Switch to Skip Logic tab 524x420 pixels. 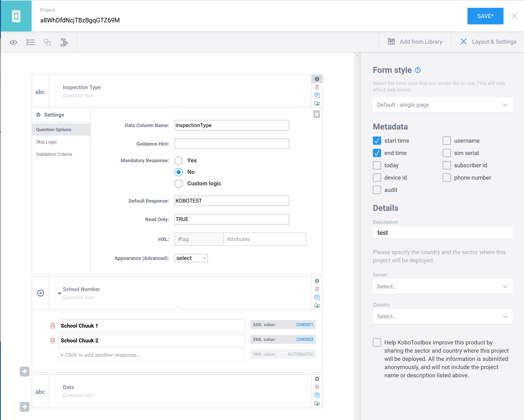coord(46,142)
